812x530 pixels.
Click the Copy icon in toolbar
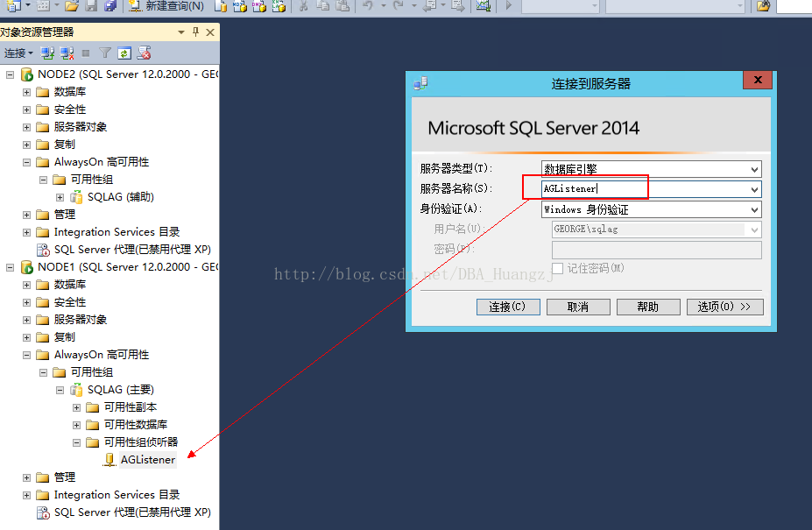323,6
